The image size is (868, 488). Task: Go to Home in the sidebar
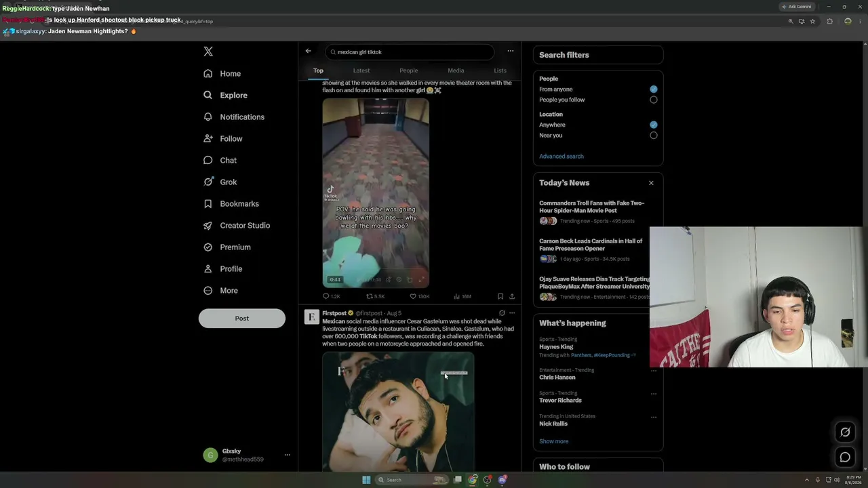pos(222,73)
